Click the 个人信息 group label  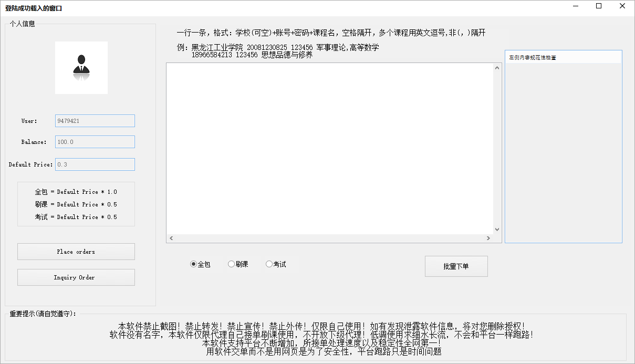[x=23, y=24]
